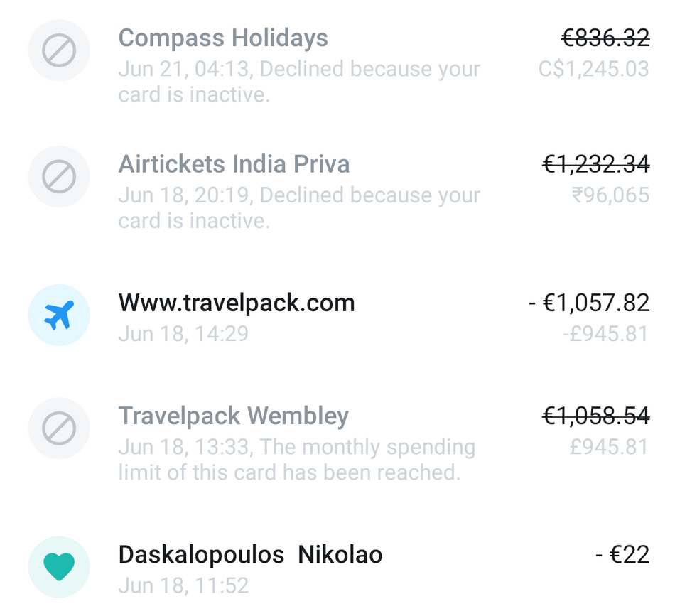Click the C$1,245.03 original amount

point(593,69)
